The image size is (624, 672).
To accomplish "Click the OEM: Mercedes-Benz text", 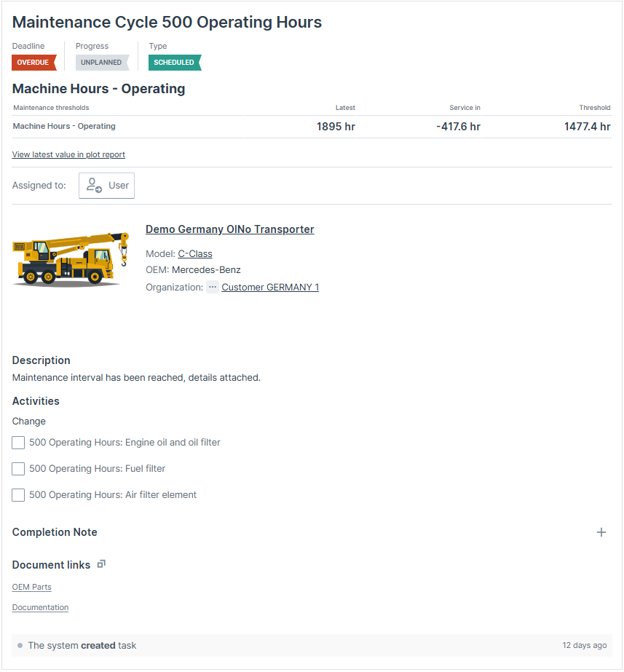I will point(193,269).
